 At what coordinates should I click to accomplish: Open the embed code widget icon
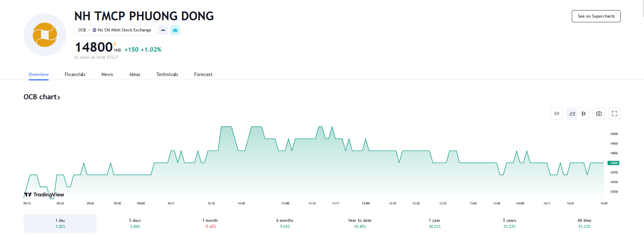(557, 114)
